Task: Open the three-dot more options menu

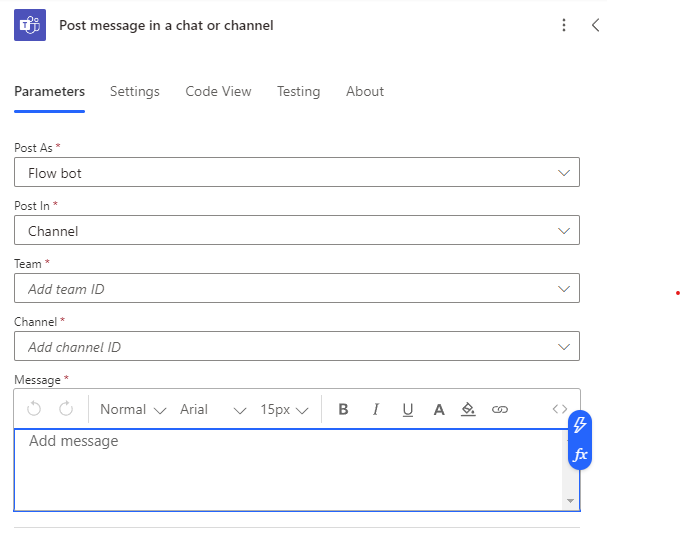Action: pos(564,25)
